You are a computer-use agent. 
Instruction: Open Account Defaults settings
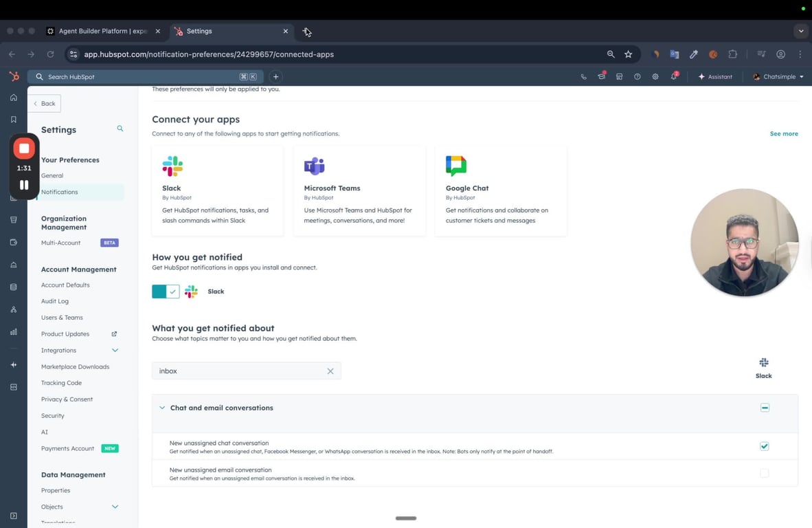[65, 285]
